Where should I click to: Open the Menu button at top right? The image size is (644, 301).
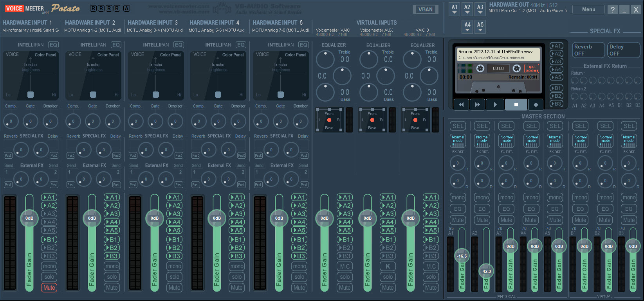coord(588,9)
